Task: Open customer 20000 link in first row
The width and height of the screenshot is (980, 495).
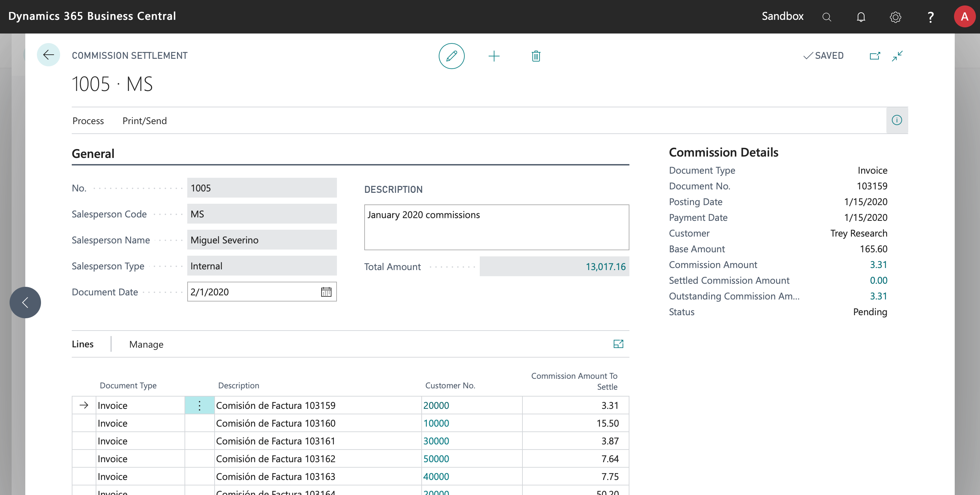Action: pos(436,405)
